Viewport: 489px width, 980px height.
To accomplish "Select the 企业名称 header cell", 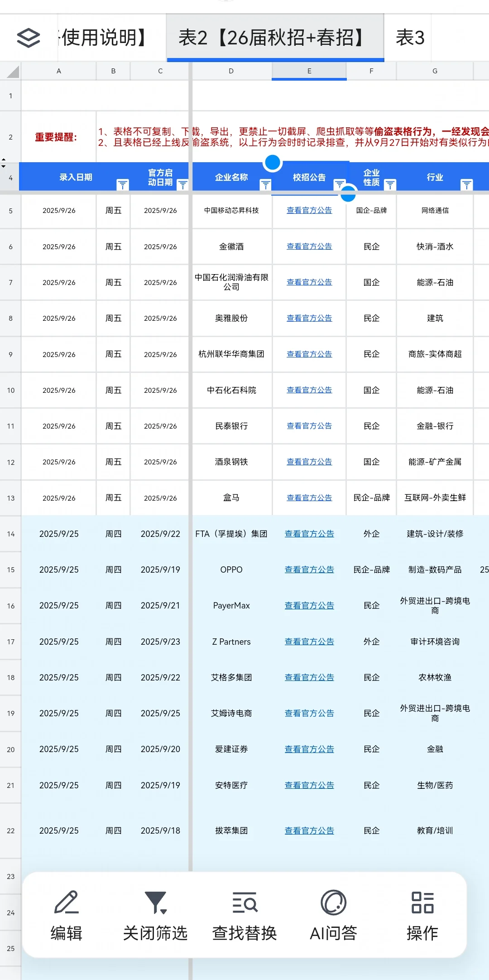I will 231,177.
